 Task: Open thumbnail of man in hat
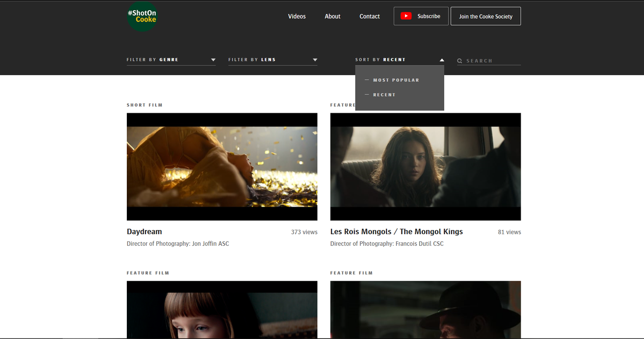pyautogui.click(x=426, y=309)
